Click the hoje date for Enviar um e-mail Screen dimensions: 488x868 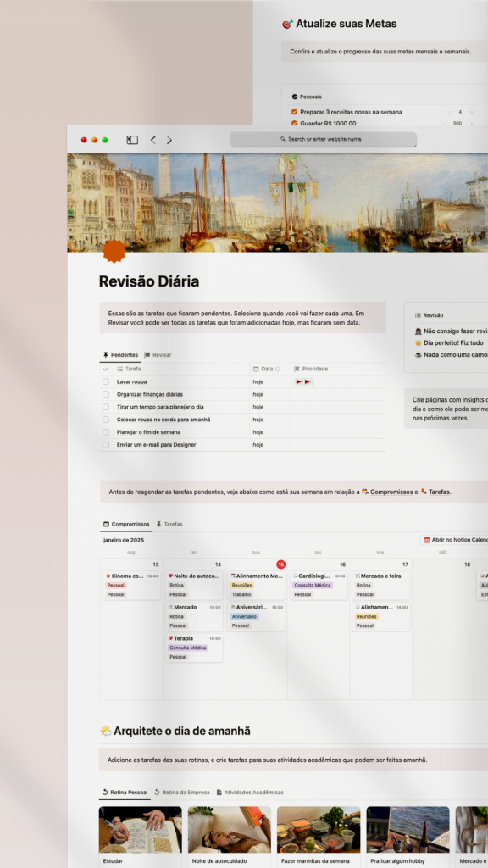tap(258, 444)
